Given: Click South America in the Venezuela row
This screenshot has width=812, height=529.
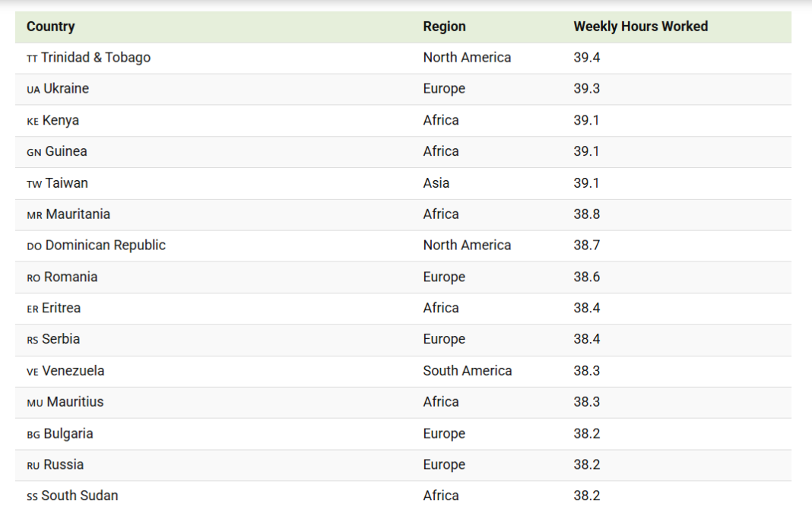Looking at the screenshot, I should [x=467, y=371].
